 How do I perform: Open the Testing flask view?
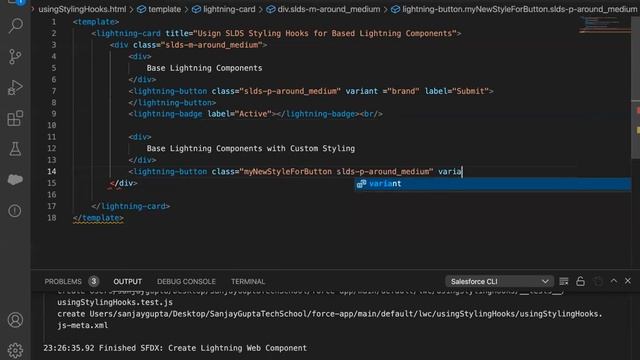click(x=15, y=149)
